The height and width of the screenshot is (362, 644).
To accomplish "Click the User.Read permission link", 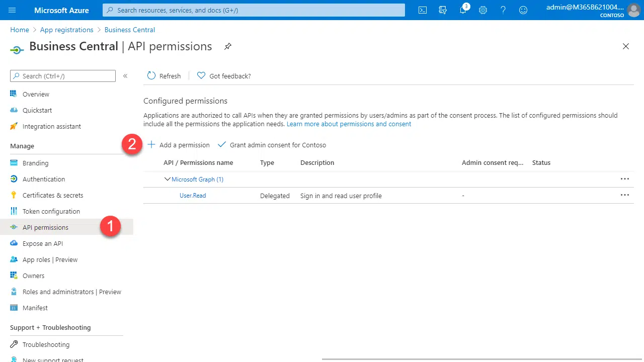I will pyautogui.click(x=193, y=196).
